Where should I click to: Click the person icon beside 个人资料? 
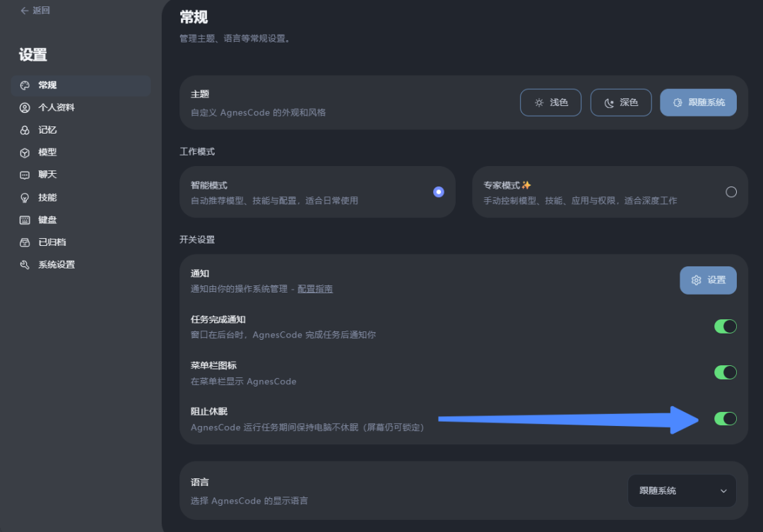point(25,107)
